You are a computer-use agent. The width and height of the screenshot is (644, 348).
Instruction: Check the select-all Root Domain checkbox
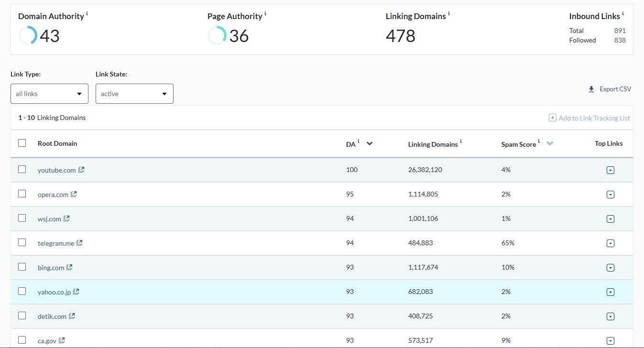(x=22, y=143)
